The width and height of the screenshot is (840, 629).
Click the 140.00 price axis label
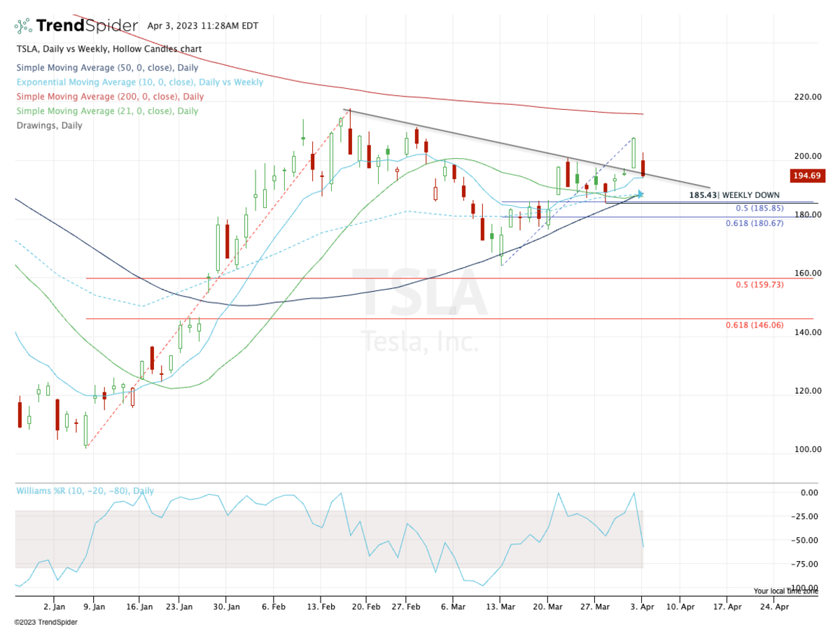click(x=807, y=332)
